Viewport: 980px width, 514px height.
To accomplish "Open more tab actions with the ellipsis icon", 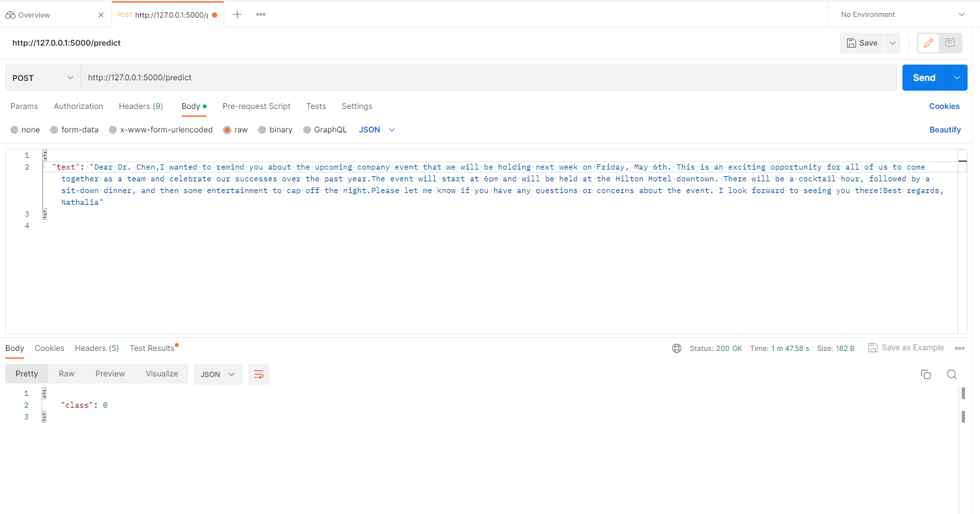I will [x=260, y=14].
